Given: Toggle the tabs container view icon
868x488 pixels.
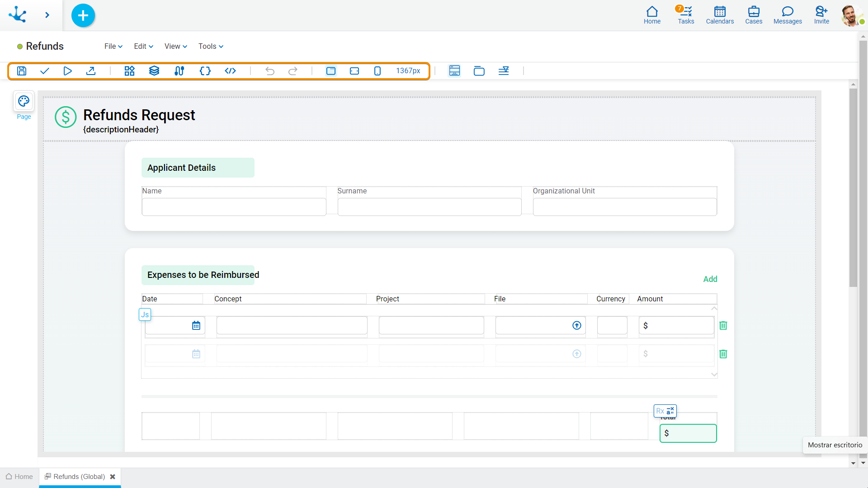Looking at the screenshot, I should [479, 71].
